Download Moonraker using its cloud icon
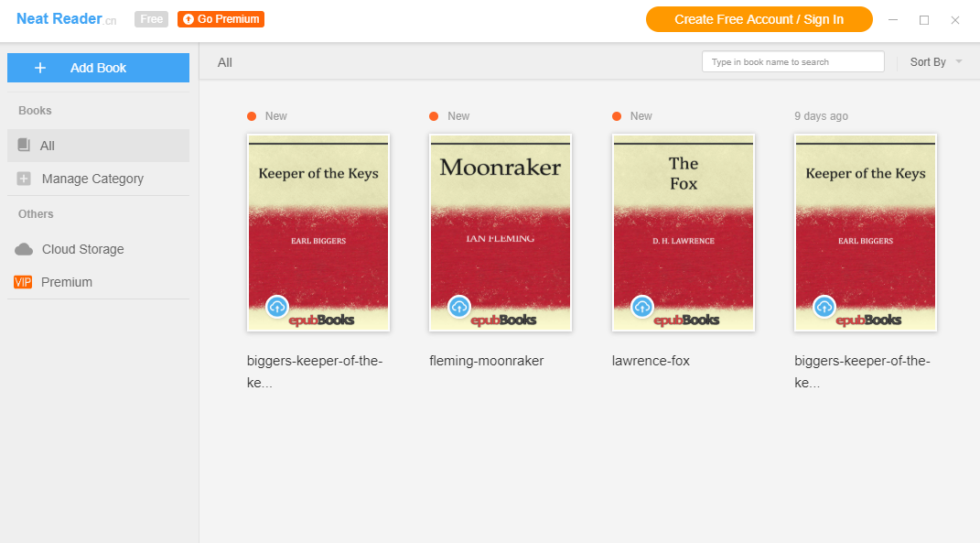The image size is (980, 543). coord(459,307)
